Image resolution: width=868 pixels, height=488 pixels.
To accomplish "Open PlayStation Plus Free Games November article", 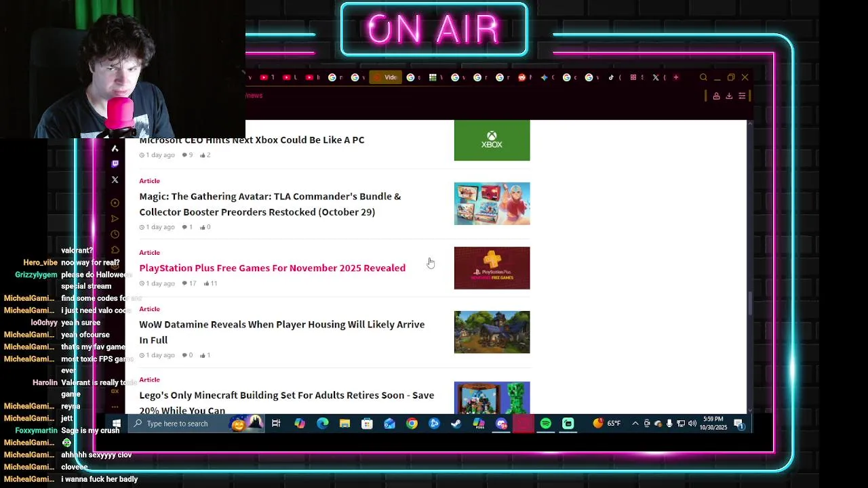I will coord(272,268).
